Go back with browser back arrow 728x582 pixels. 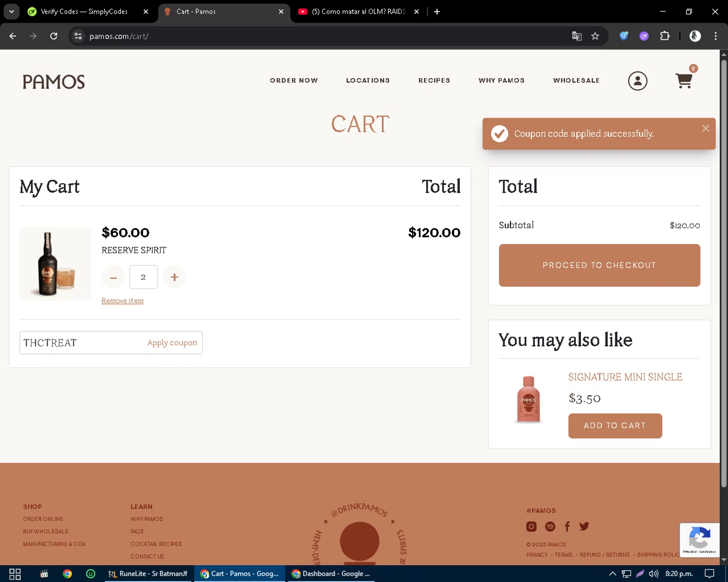pyautogui.click(x=13, y=36)
